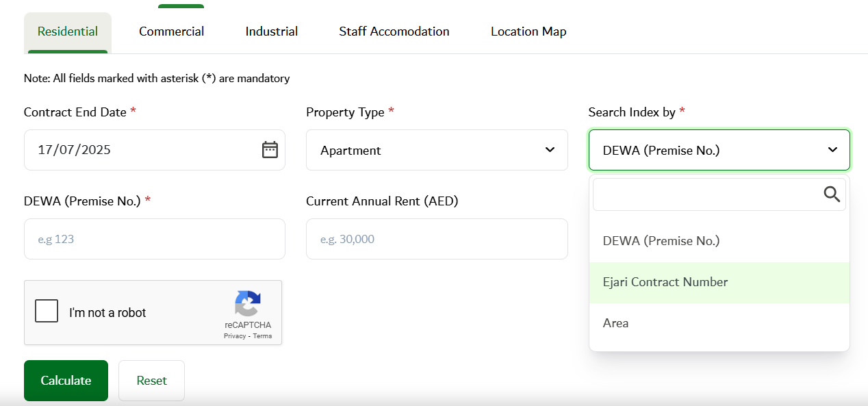Open the Contract End Date calendar picker
868x406 pixels.
[270, 150]
